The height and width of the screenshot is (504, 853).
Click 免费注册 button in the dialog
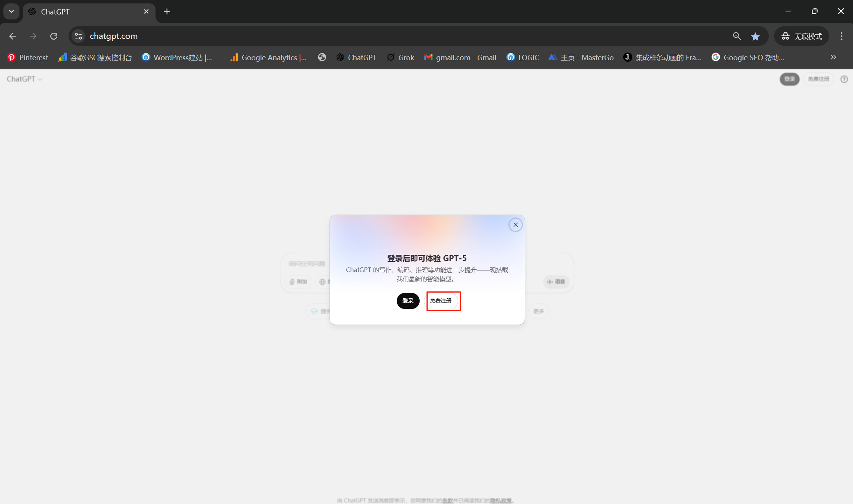coord(441,301)
